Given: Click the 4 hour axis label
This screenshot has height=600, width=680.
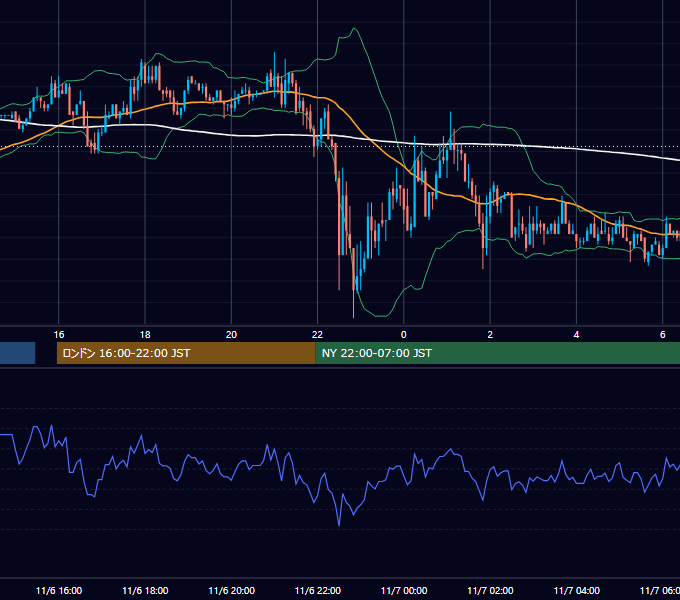Looking at the screenshot, I should [576, 335].
